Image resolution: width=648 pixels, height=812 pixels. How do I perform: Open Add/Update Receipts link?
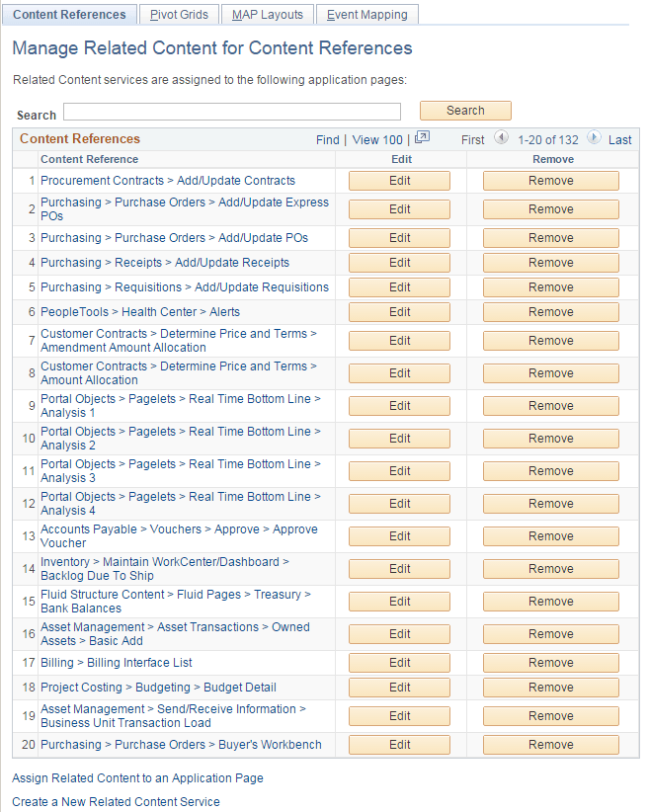(x=165, y=263)
